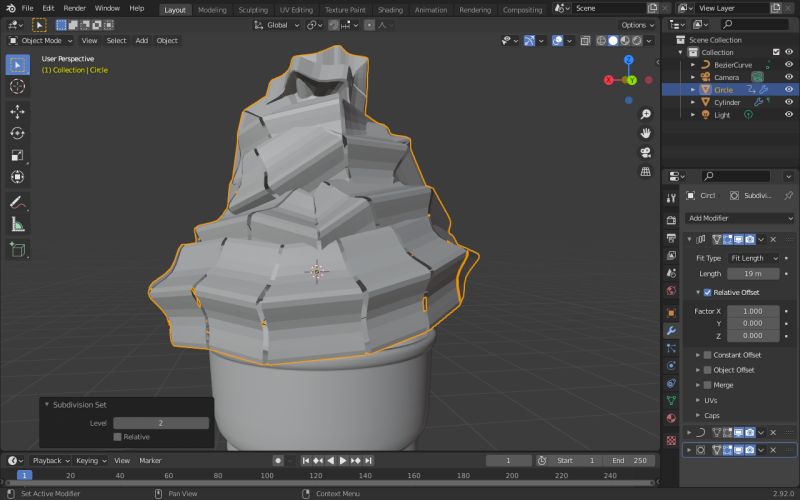Screen dimensions: 800x500
Task: Select the Annotate tool
Action: [17, 203]
